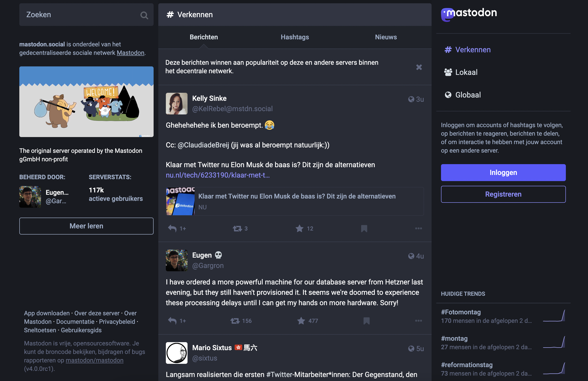Open more options on Kelly Sinke's post
Image resolution: width=588 pixels, height=381 pixels.
click(418, 228)
